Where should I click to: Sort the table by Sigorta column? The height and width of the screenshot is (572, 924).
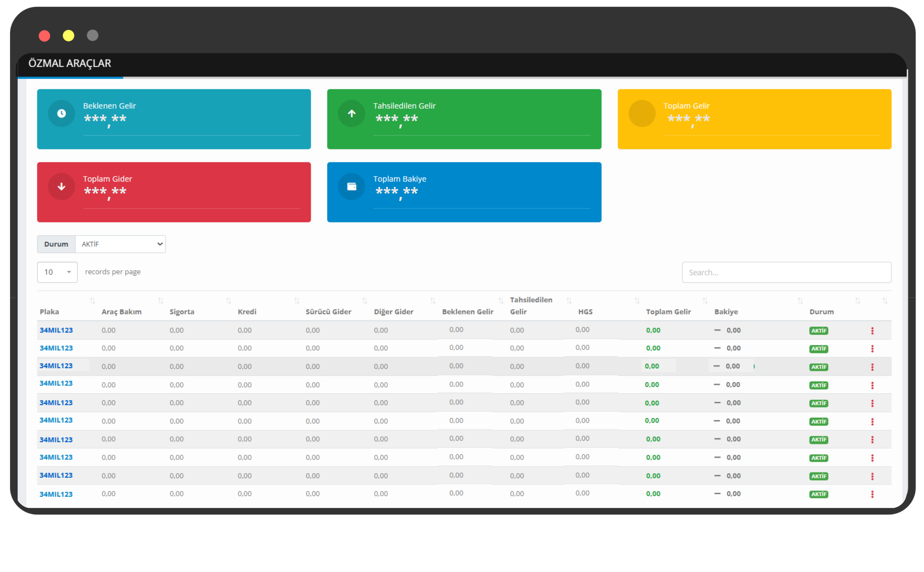(x=182, y=312)
